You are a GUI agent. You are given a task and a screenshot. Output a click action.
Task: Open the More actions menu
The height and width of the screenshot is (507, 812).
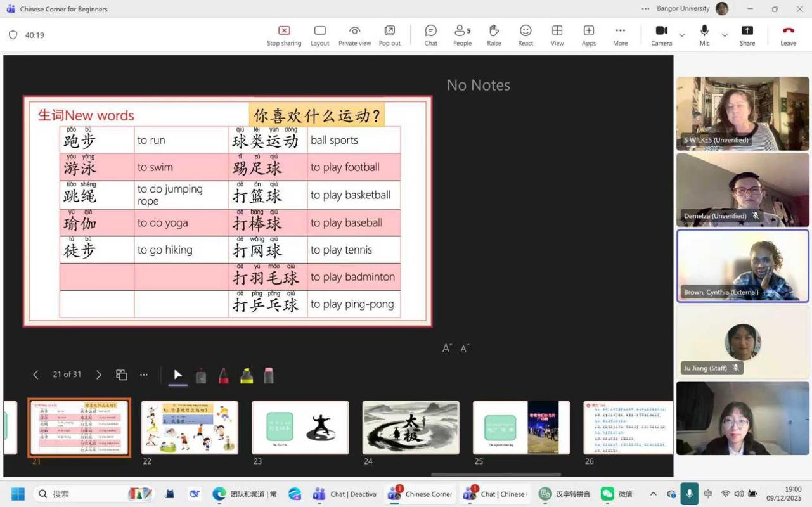click(x=620, y=35)
